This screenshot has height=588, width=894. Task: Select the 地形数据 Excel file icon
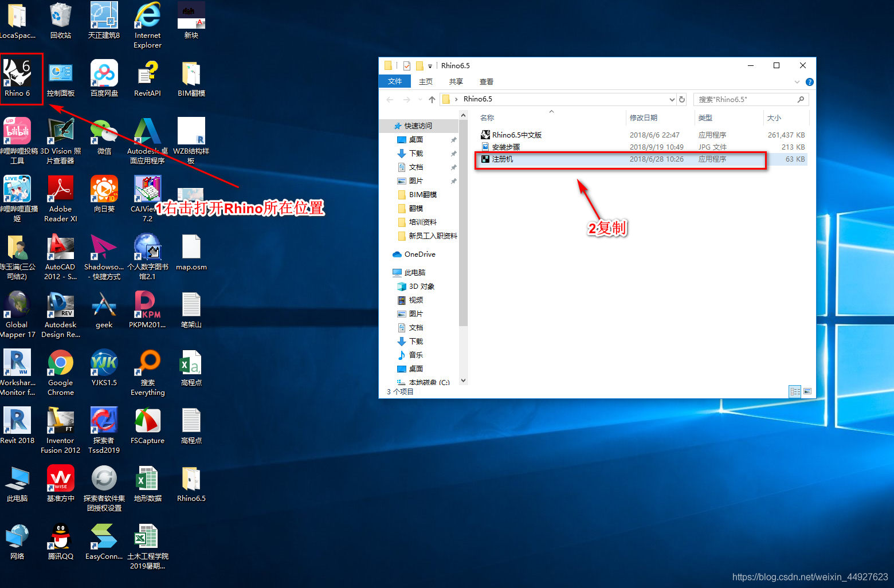pyautogui.click(x=148, y=484)
